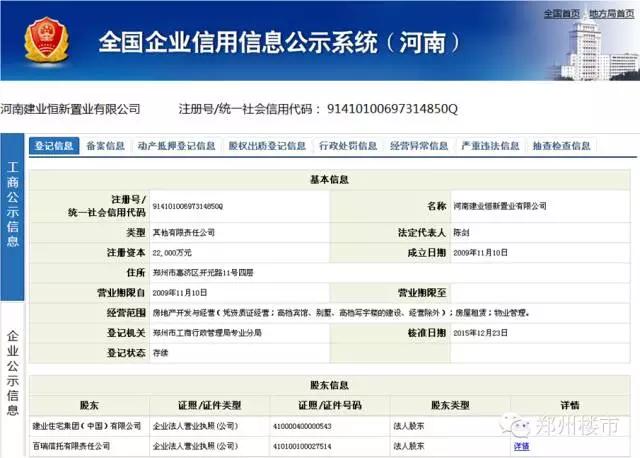Click the 证照/证件号码 column header
The image size is (640, 458).
pyautogui.click(x=330, y=405)
